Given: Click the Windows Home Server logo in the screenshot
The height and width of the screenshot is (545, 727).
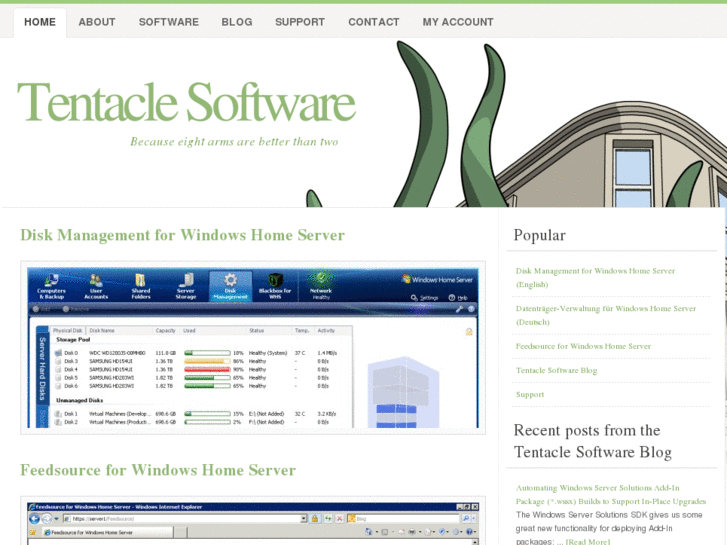Looking at the screenshot, I should [x=437, y=279].
